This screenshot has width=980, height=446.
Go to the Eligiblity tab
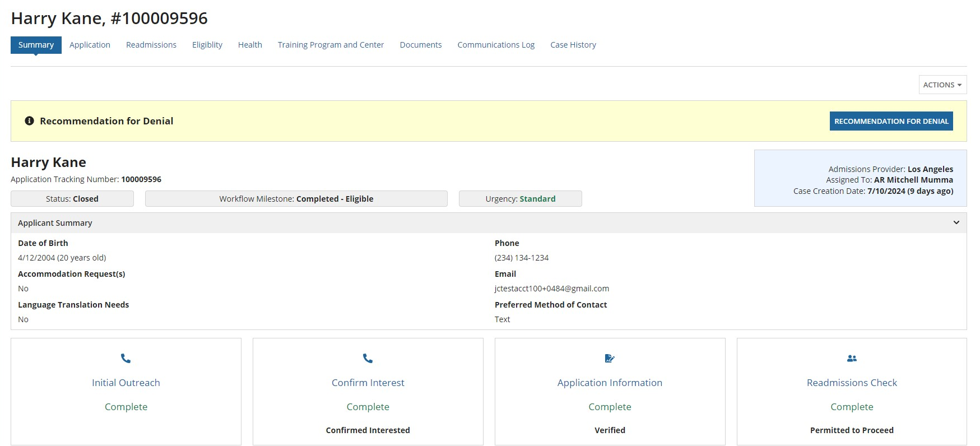pos(207,45)
